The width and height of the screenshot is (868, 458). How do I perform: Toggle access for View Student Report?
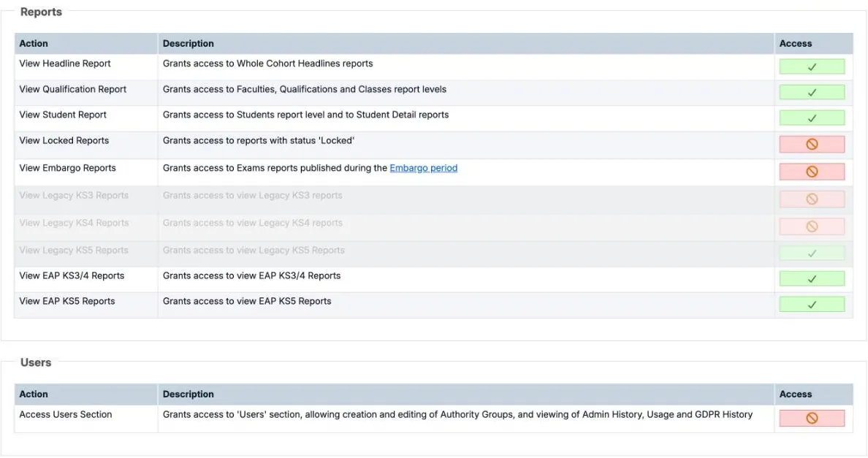[812, 118]
